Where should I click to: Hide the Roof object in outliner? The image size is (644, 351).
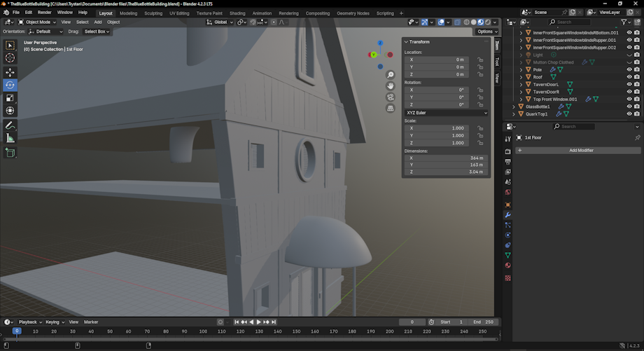(629, 77)
